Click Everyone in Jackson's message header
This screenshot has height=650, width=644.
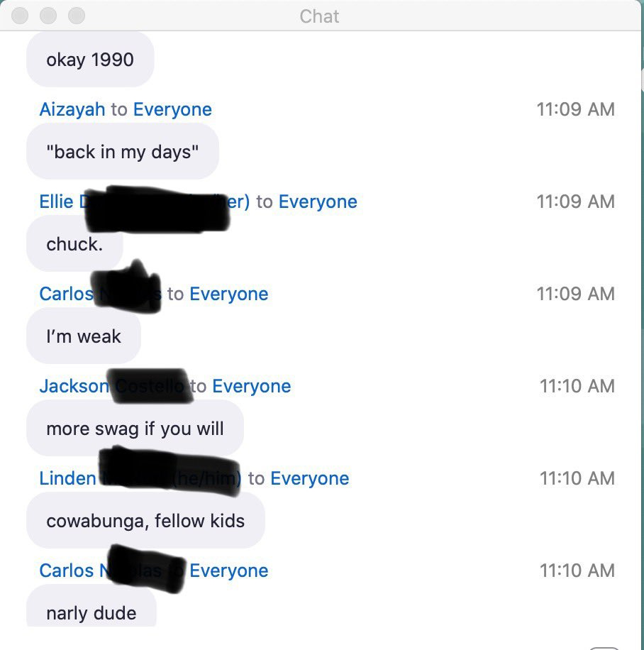click(252, 386)
